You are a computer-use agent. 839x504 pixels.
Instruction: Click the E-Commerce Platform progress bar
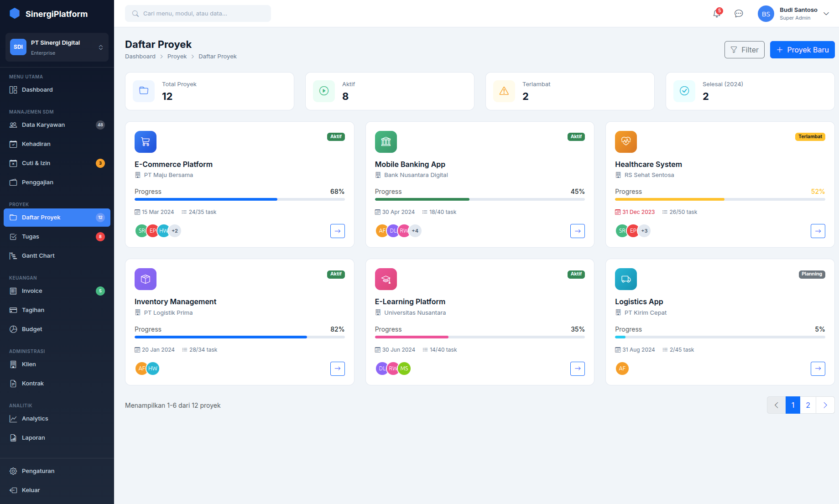(240, 199)
